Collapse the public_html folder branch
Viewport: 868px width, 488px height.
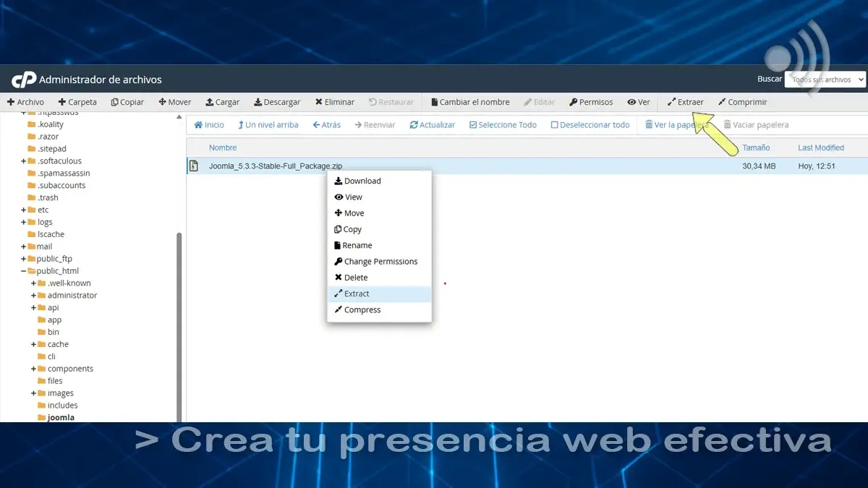pyautogui.click(x=24, y=270)
